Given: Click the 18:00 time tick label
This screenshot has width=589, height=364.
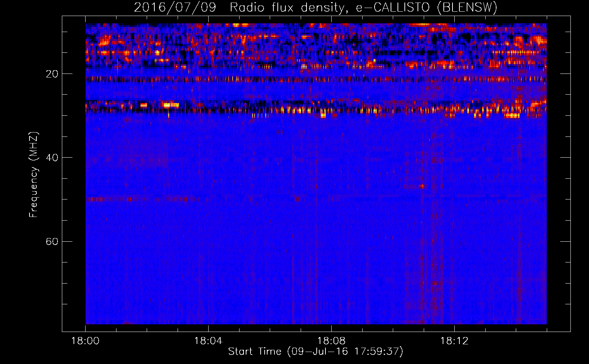Looking at the screenshot, I should [x=86, y=341].
